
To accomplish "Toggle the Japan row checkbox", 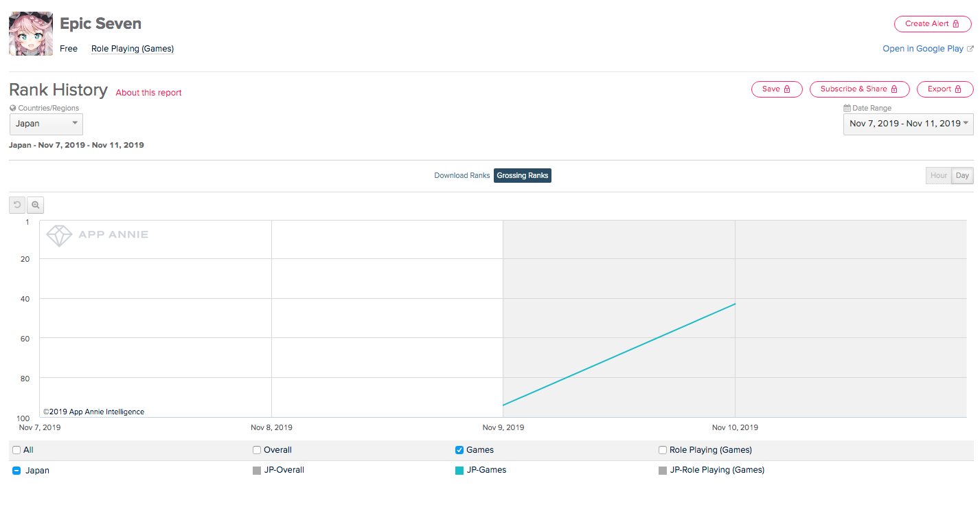I will [16, 471].
